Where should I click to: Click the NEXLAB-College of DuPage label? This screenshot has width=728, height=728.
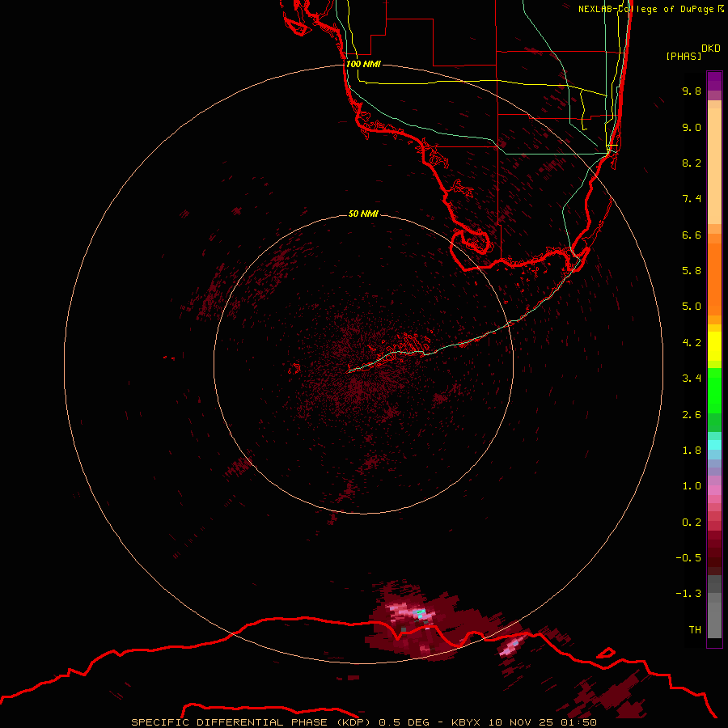[x=645, y=9]
